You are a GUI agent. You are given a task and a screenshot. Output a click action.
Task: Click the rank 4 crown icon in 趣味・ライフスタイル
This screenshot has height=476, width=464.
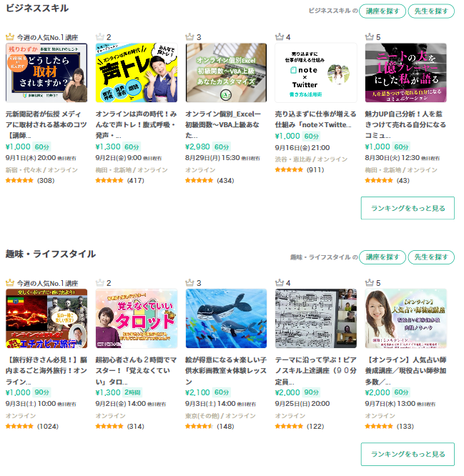pyautogui.click(x=280, y=283)
